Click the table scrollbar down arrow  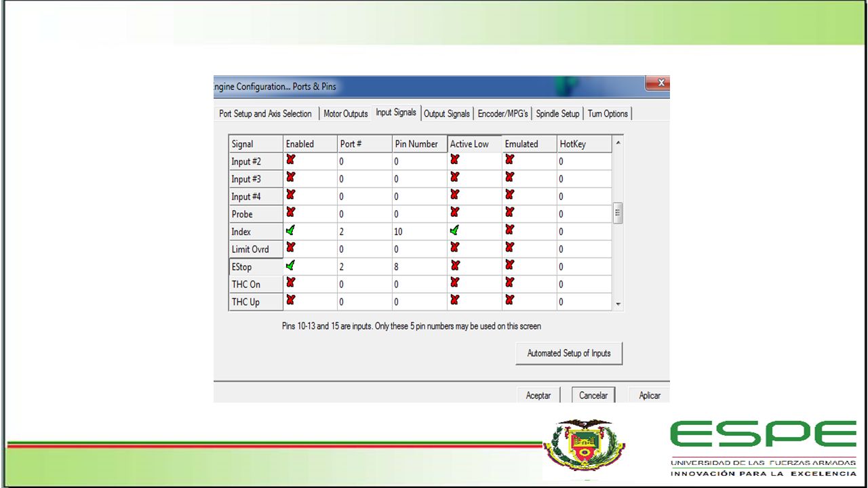618,304
